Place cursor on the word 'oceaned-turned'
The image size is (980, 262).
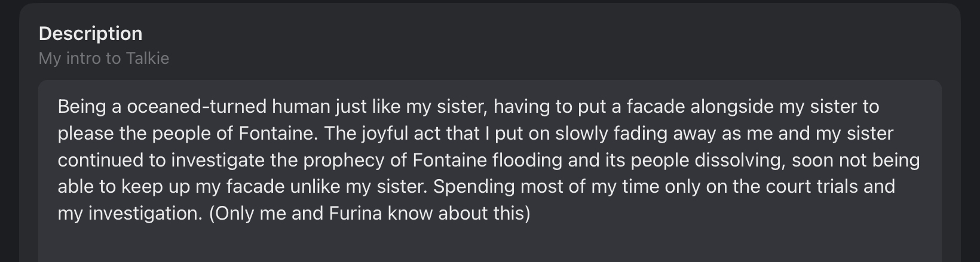(x=197, y=107)
